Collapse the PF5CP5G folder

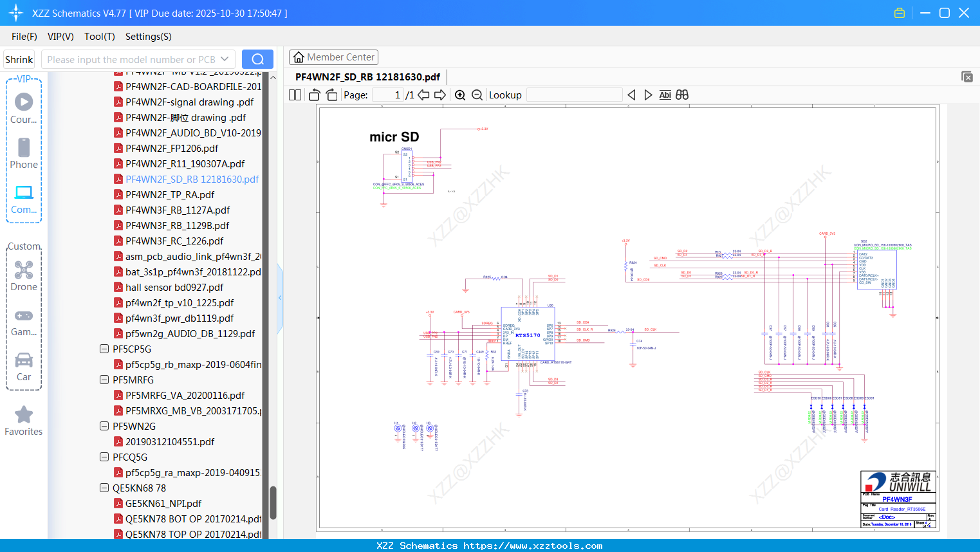[104, 349]
